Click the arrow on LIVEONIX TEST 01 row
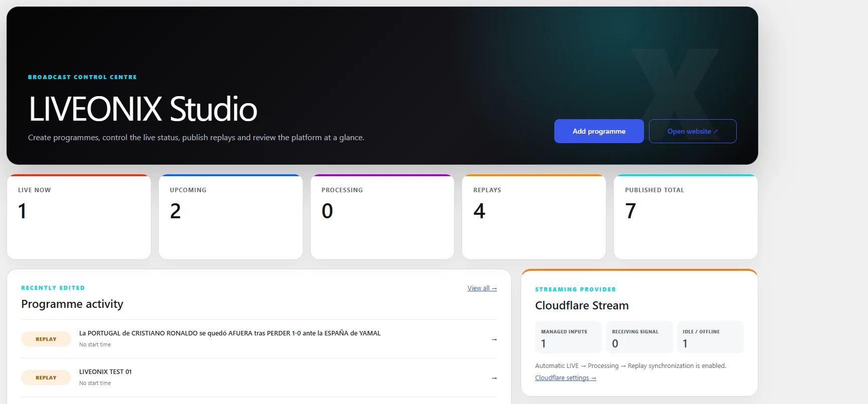The height and width of the screenshot is (404, 868). 494,378
